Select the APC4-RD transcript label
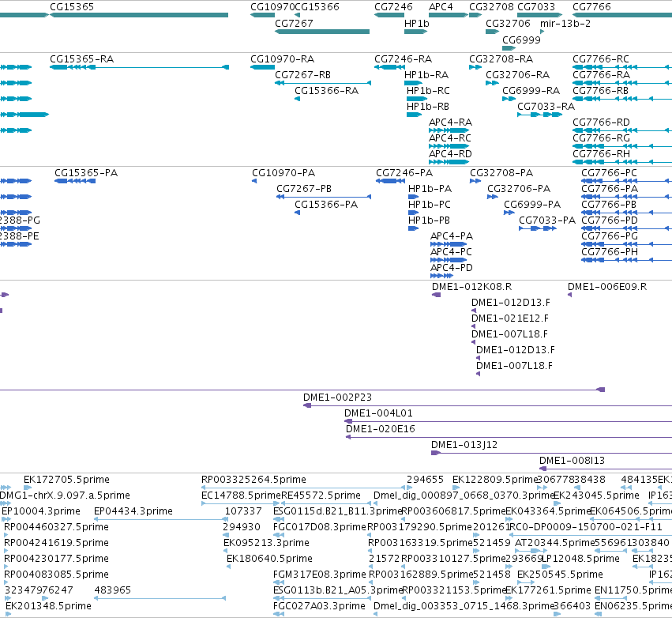 pyautogui.click(x=450, y=153)
